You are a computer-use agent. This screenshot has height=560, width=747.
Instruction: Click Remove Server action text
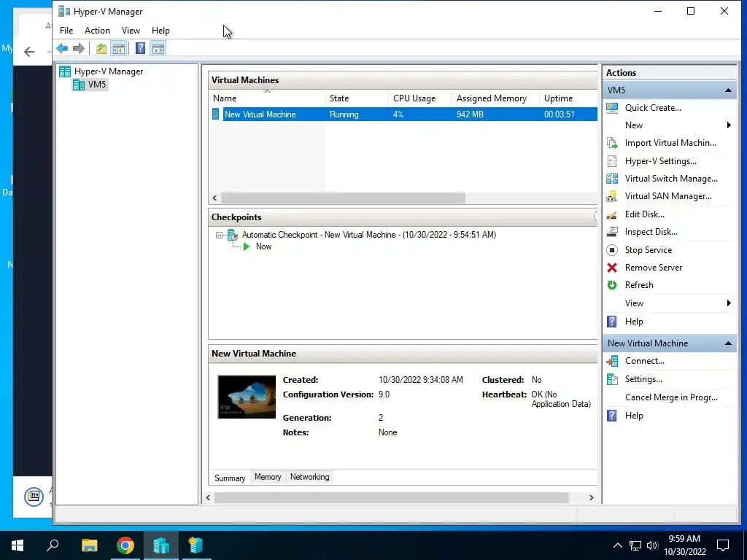coord(653,268)
